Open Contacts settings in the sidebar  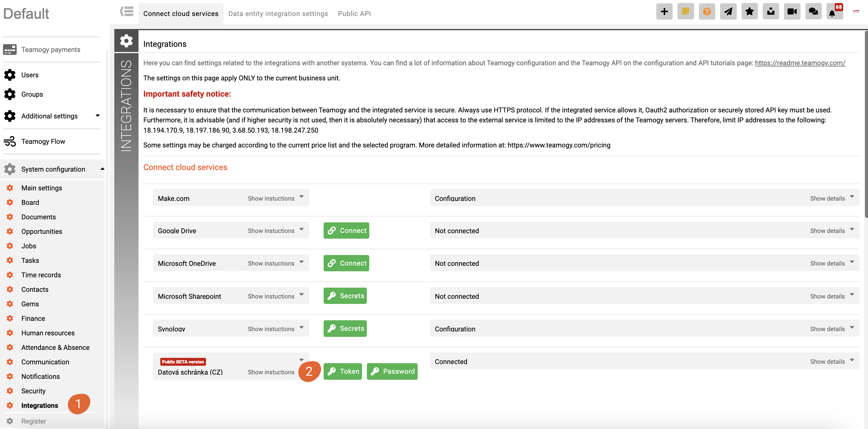coord(35,289)
